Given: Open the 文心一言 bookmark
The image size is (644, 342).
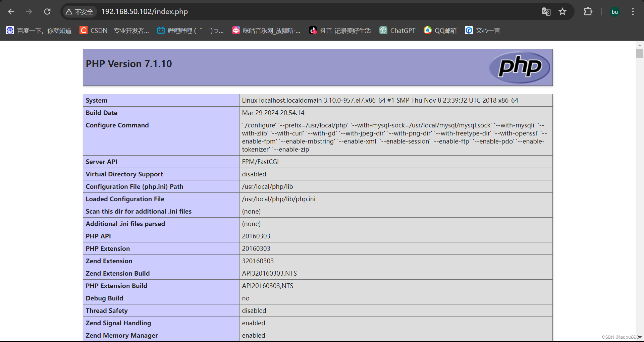Looking at the screenshot, I should (x=482, y=31).
